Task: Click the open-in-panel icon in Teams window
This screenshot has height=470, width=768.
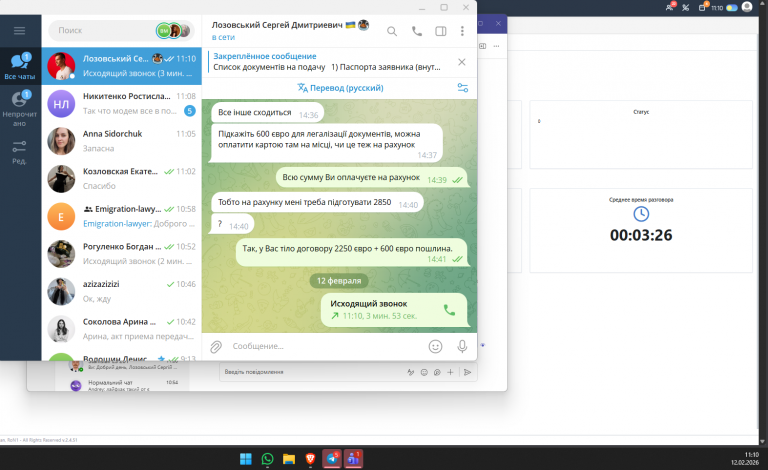Action: (x=483, y=46)
